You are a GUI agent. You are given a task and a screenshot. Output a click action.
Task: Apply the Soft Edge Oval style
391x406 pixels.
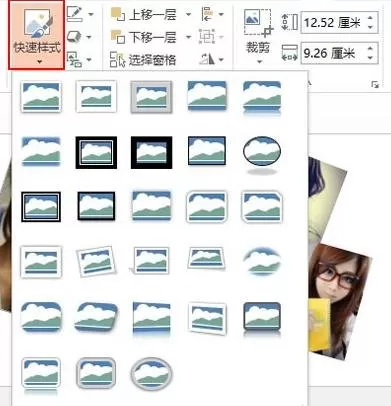[x=262, y=262]
